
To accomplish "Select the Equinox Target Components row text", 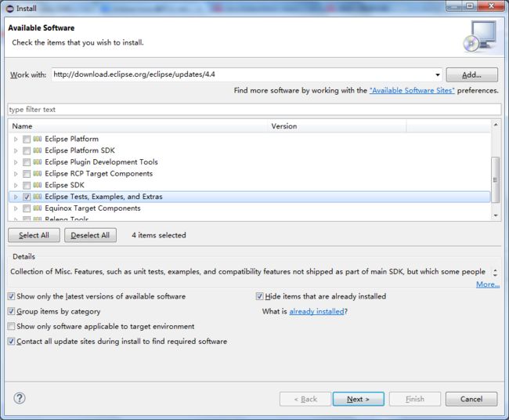I will (93, 208).
